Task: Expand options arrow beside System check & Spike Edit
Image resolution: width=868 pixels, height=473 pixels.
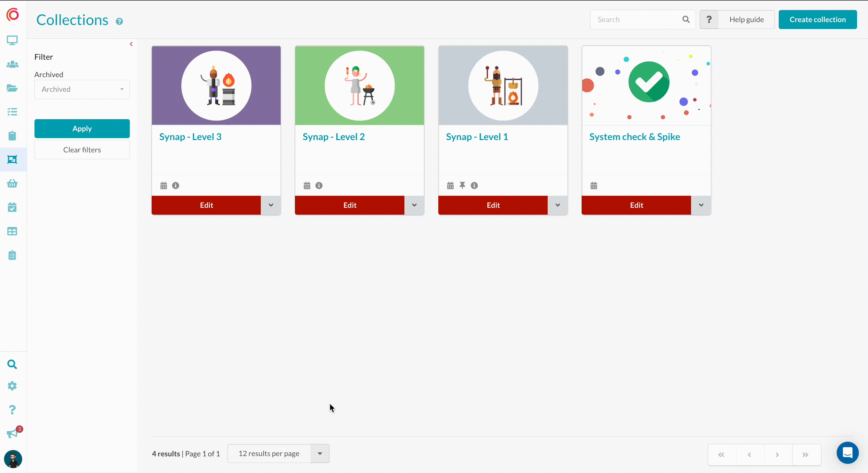Action: (x=701, y=205)
